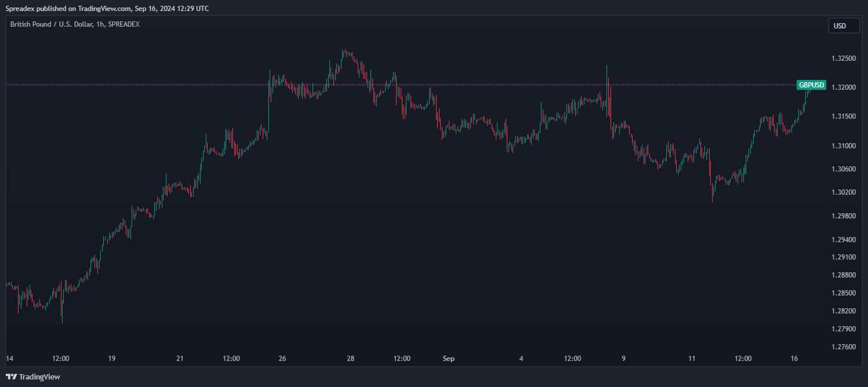Select the 1.31000 price axis label
Image resolution: width=868 pixels, height=387 pixels.
842,145
